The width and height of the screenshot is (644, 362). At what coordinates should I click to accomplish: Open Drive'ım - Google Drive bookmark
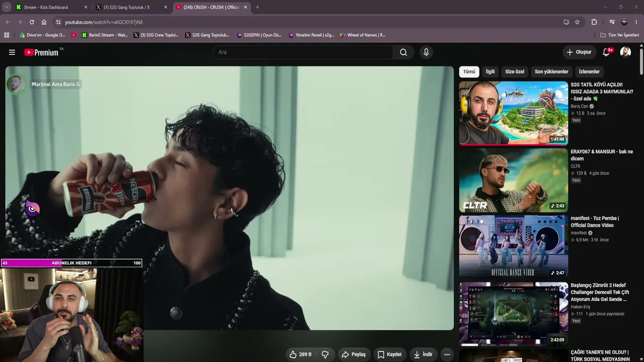point(42,35)
